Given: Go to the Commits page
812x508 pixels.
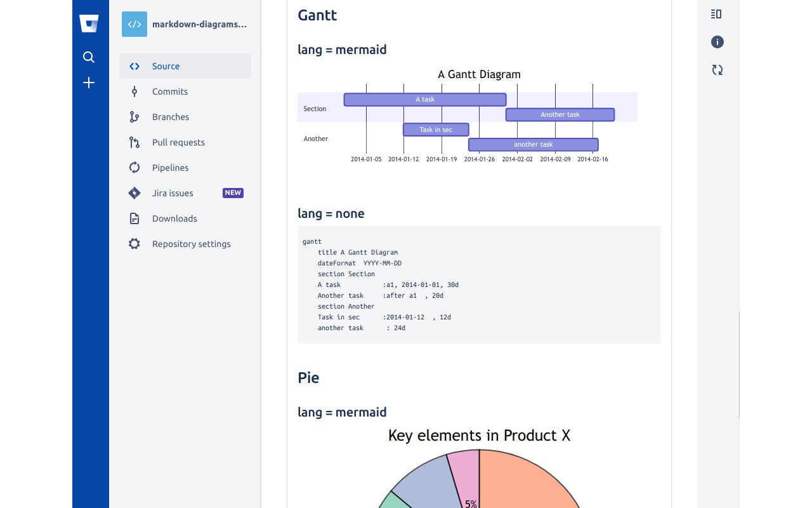Looking at the screenshot, I should coord(185,91).
